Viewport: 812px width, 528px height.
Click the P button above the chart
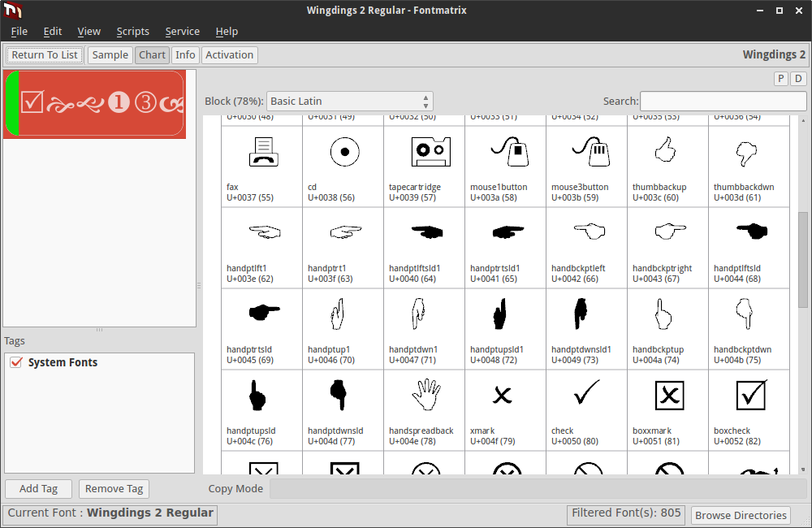click(781, 79)
